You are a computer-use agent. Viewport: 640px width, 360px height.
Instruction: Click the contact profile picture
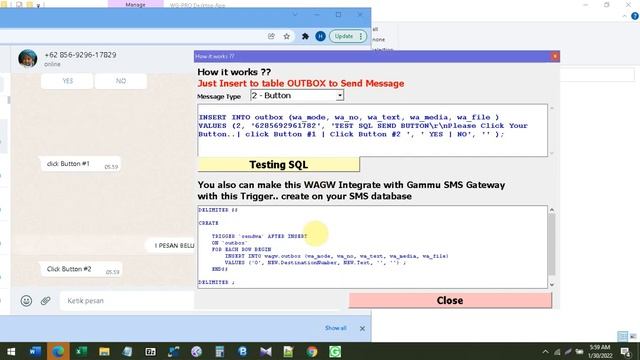pos(28,58)
